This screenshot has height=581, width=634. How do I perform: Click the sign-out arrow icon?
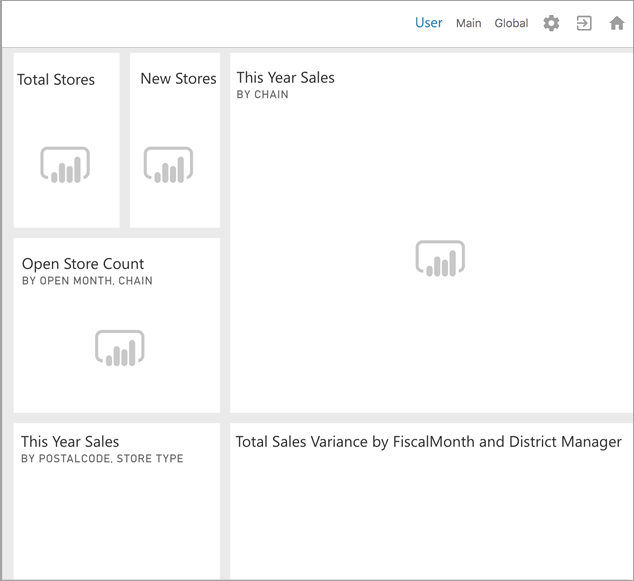coord(584,23)
